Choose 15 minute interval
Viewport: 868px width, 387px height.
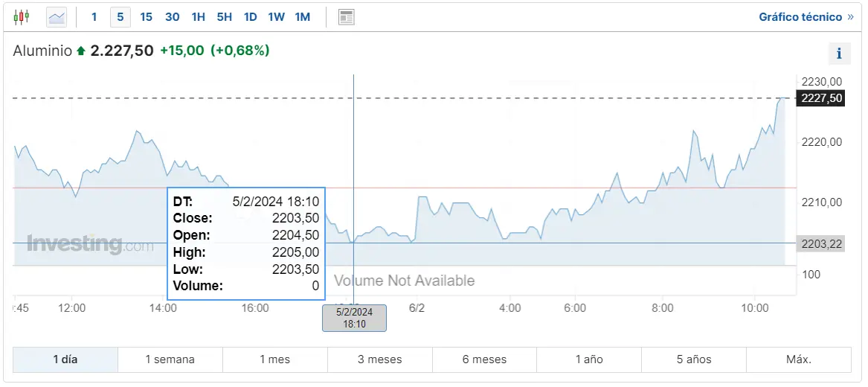point(146,16)
